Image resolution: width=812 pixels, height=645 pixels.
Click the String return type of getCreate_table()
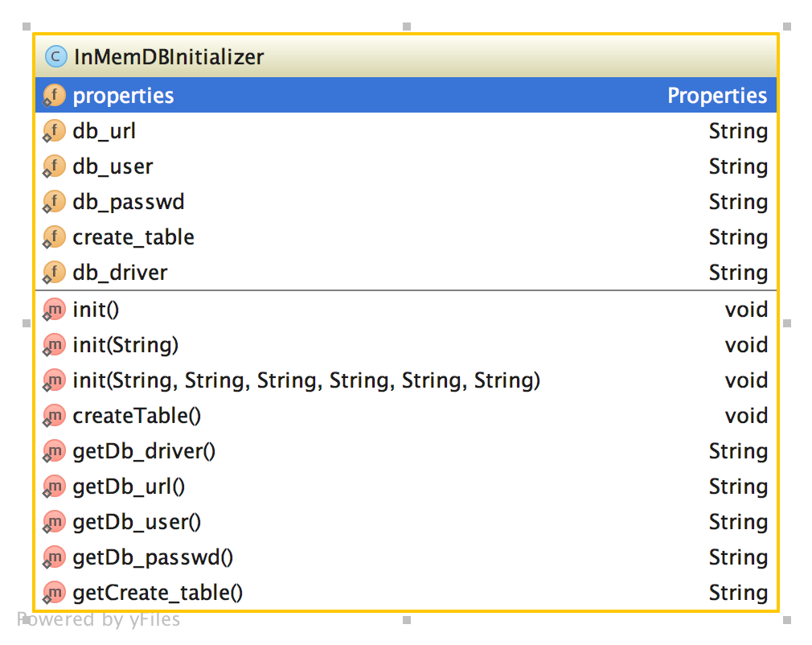tap(738, 594)
